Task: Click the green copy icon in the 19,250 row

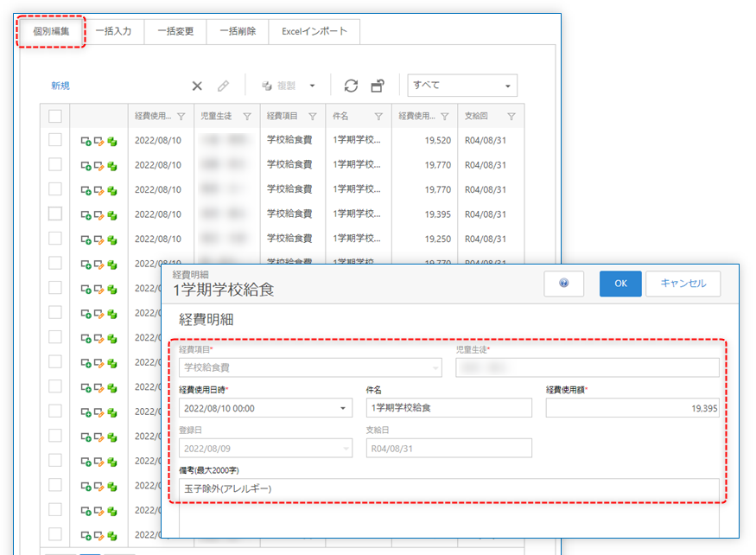Action: coord(112,239)
